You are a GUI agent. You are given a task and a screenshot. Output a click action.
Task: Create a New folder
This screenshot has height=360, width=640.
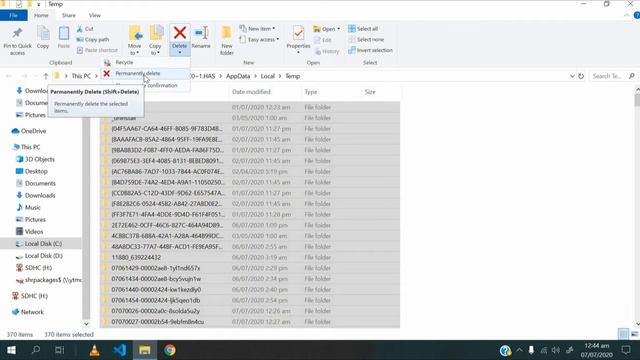[x=227, y=40]
